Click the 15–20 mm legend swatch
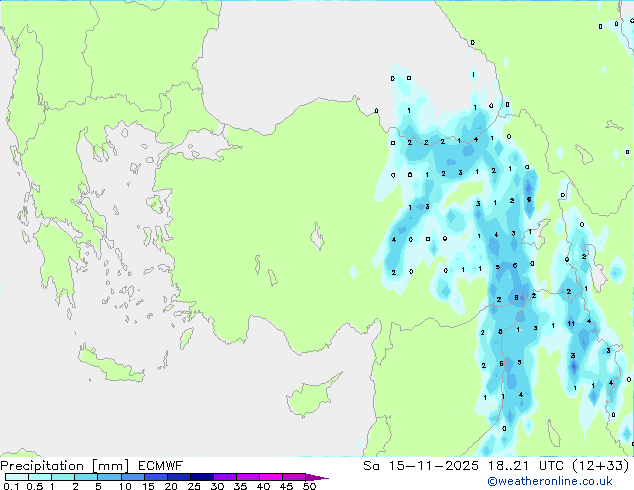The height and width of the screenshot is (490, 634). tap(155, 477)
